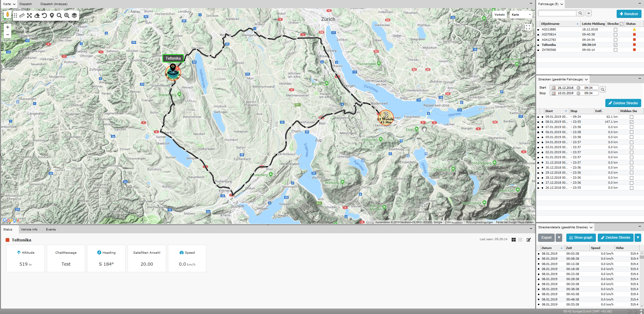Click the vehicle search magnifier icon
644x314 pixels.
click(580, 13)
